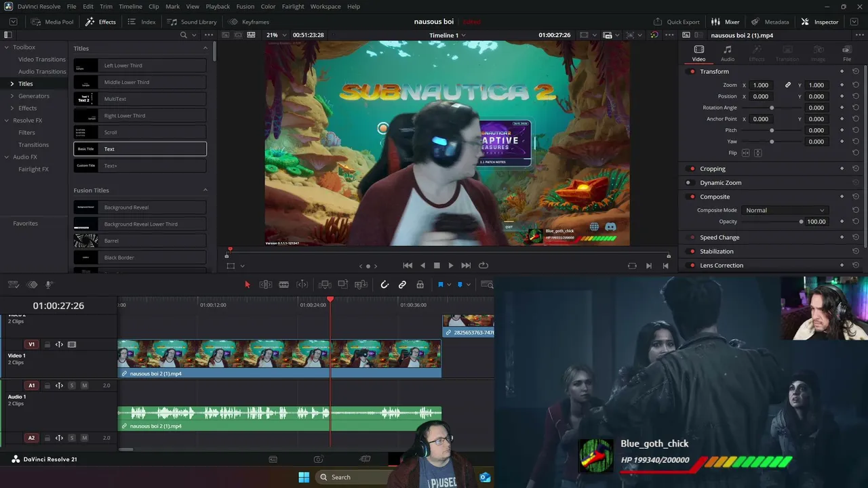Open the File menu
Viewport: 868px width, 488px height.
[71, 7]
